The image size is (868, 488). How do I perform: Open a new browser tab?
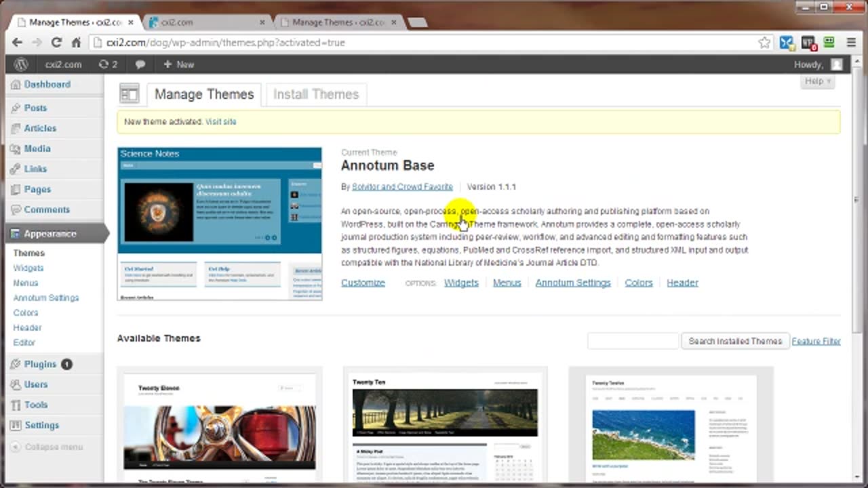tap(418, 22)
